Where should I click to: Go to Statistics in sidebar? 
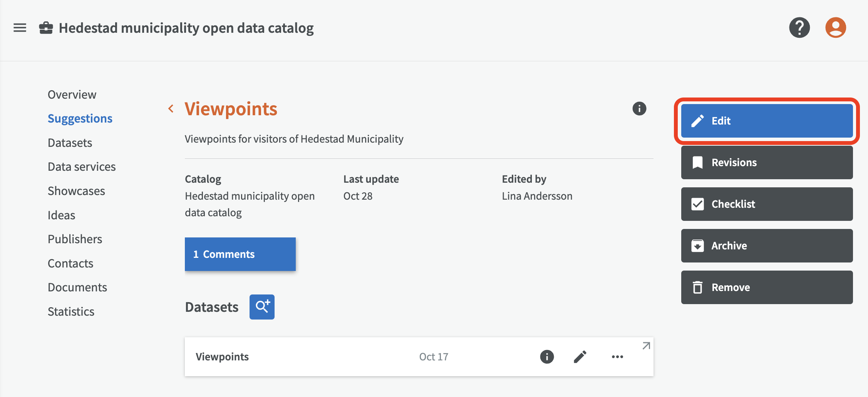71,311
